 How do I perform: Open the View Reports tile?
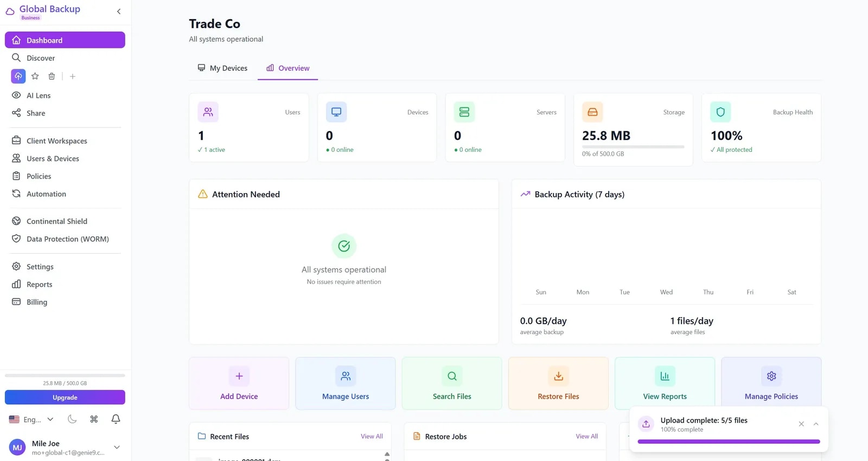tap(665, 383)
